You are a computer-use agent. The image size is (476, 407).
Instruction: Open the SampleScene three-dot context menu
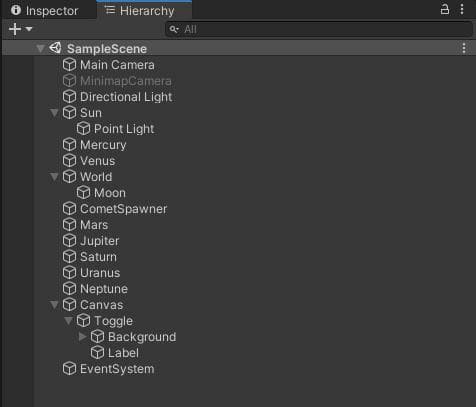coord(464,49)
